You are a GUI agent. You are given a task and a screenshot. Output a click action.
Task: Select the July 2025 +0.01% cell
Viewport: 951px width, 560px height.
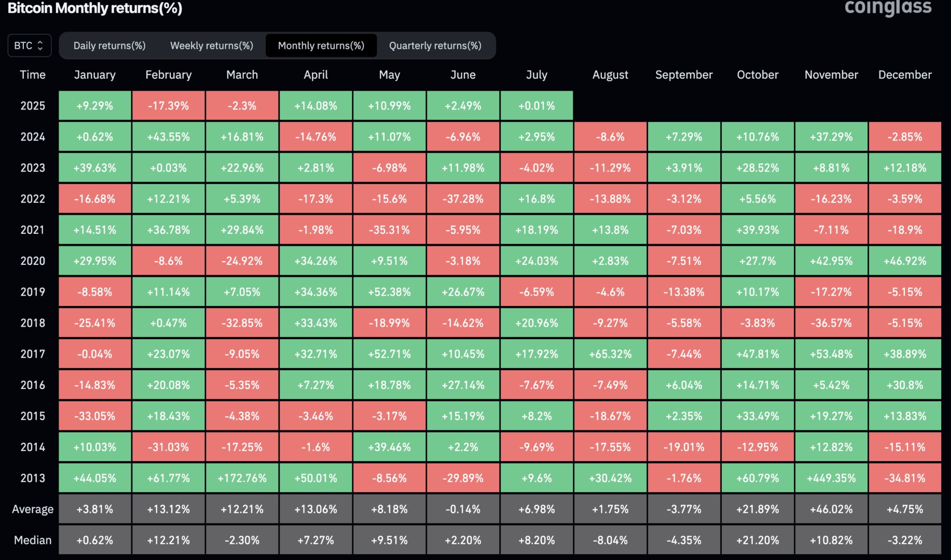[x=536, y=106]
